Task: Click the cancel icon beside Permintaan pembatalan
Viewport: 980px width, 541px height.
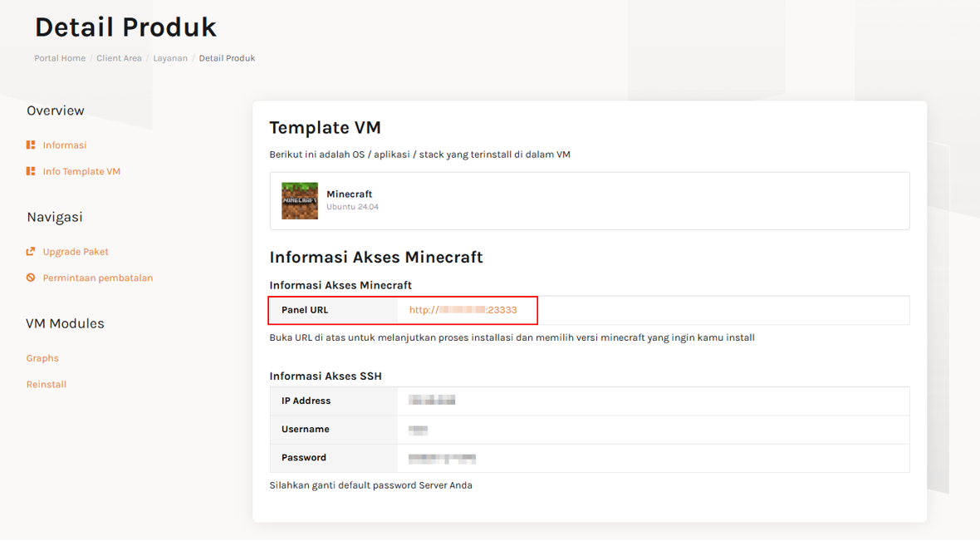Action: click(32, 278)
